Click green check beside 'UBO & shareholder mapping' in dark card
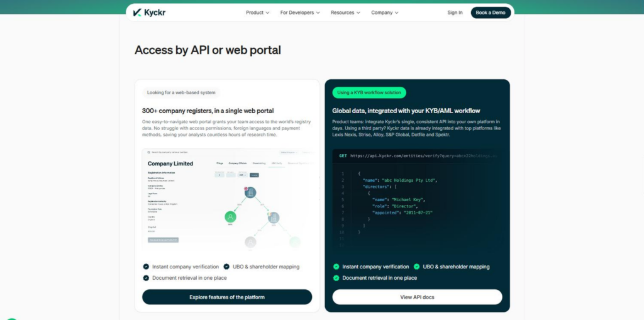 click(x=416, y=267)
